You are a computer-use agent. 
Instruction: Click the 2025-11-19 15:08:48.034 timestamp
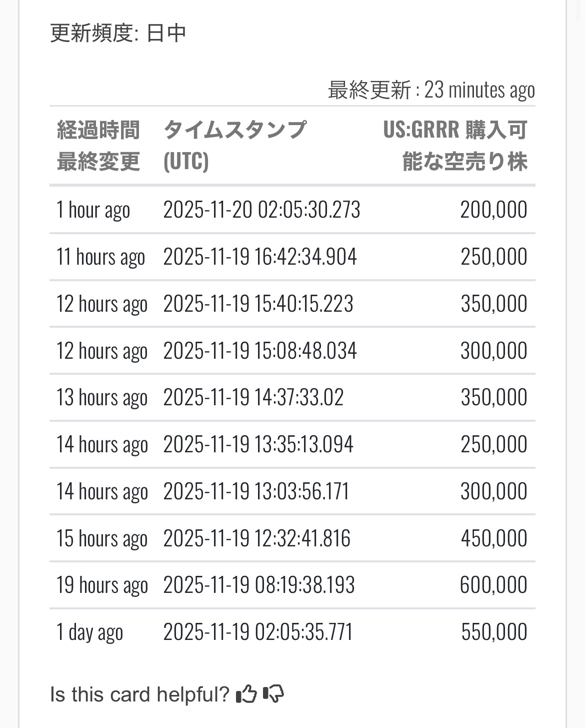point(260,351)
